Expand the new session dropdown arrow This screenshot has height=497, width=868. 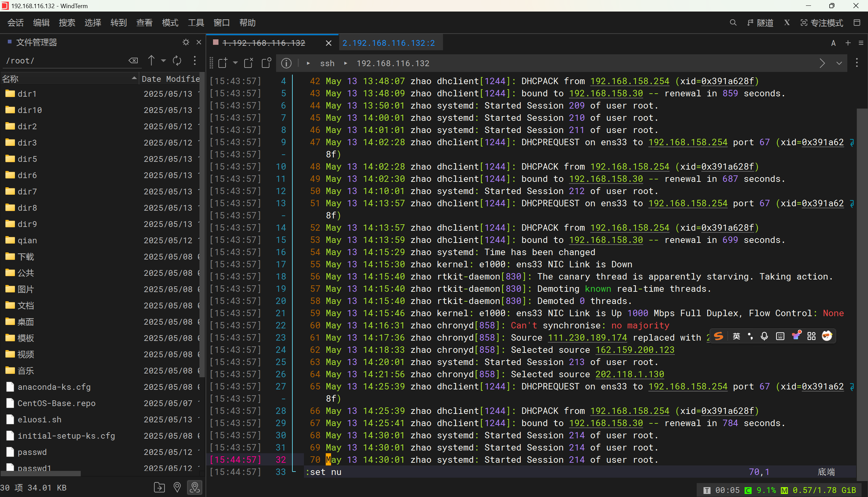click(x=235, y=63)
